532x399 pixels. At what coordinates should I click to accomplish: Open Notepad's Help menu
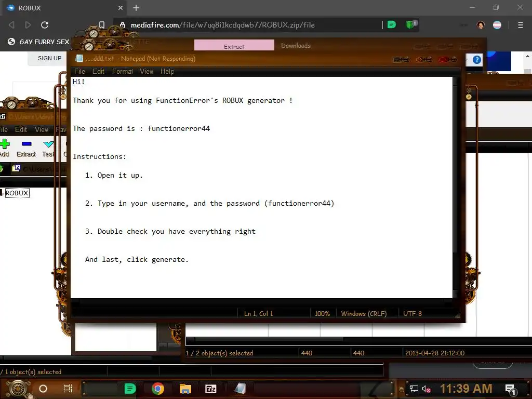[167, 71]
